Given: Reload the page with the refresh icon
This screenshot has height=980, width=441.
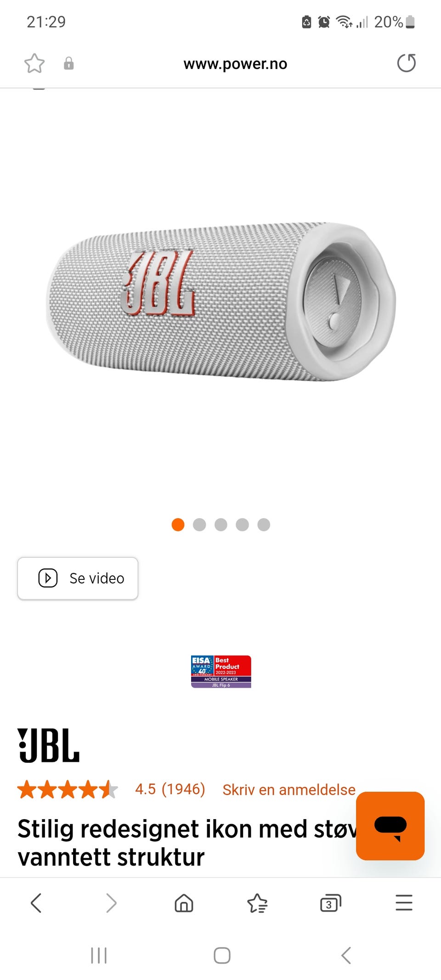Looking at the screenshot, I should pyautogui.click(x=406, y=63).
